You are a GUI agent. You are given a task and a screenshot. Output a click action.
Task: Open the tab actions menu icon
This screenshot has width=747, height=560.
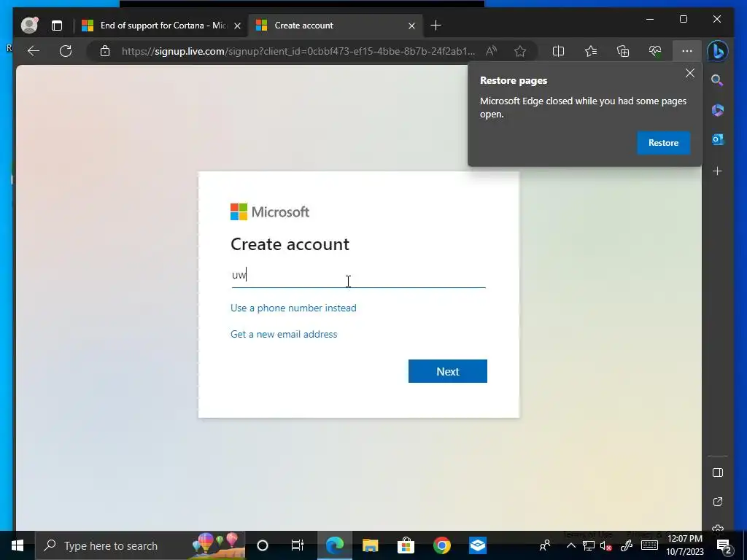[x=57, y=26]
